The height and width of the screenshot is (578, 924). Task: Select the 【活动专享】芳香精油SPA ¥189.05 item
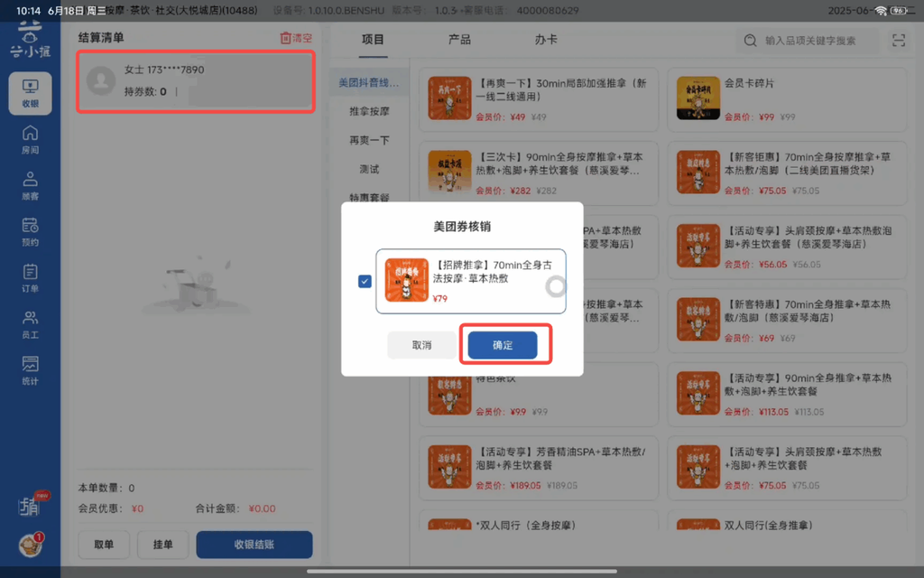tap(539, 469)
